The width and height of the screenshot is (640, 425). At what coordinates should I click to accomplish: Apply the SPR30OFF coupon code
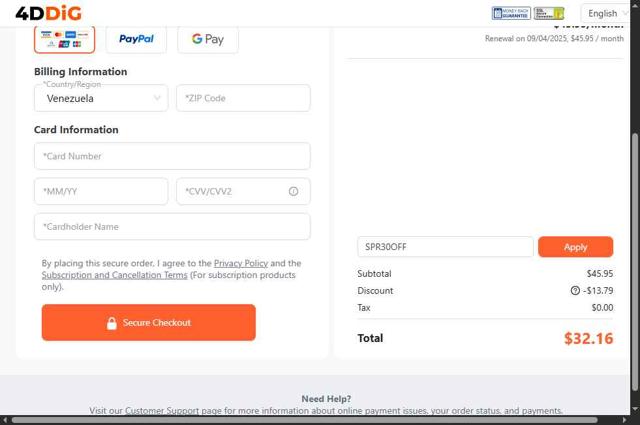tap(575, 247)
